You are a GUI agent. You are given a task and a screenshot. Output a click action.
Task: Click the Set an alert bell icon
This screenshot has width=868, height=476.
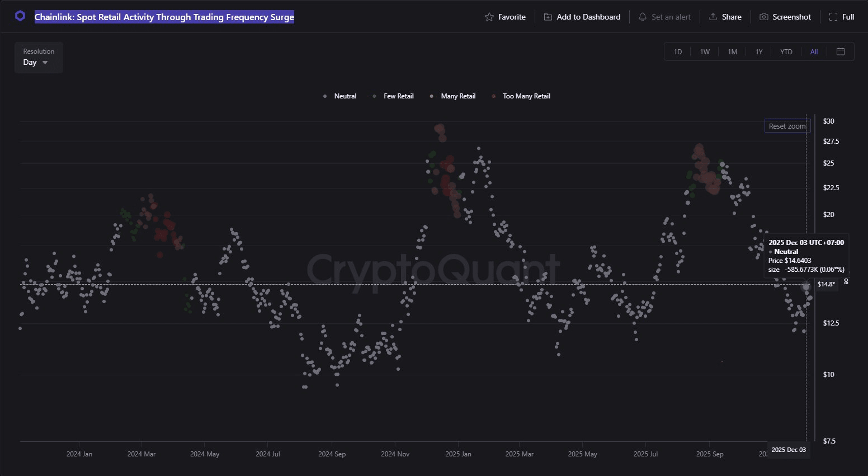(643, 17)
